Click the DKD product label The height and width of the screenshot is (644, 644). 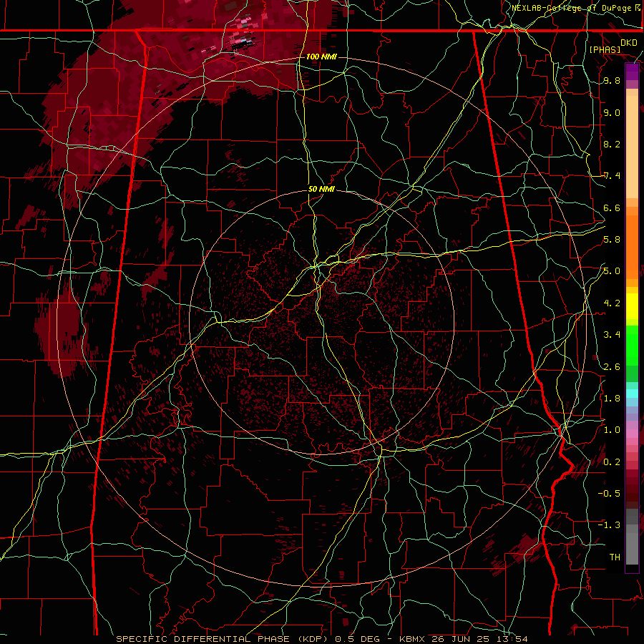[628, 43]
